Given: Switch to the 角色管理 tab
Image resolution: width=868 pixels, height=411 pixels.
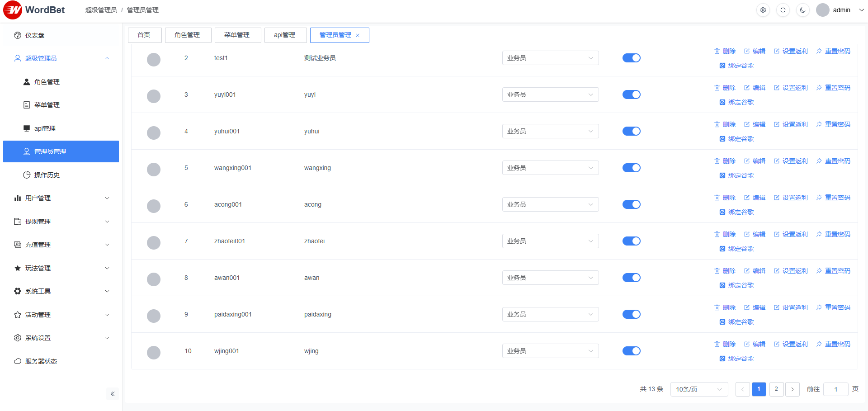Looking at the screenshot, I should point(188,35).
